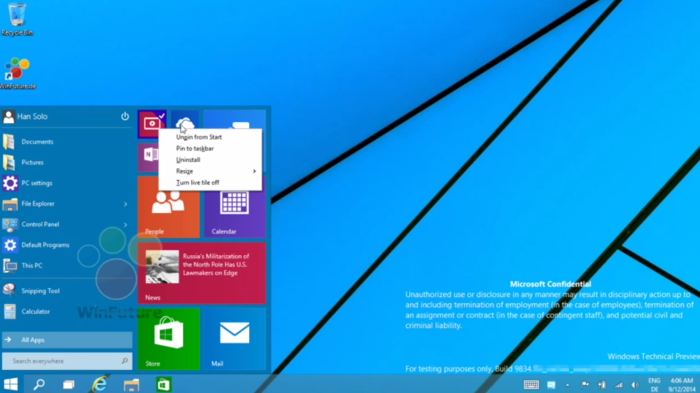
Task: Open the OneNote small tile
Action: click(x=148, y=157)
